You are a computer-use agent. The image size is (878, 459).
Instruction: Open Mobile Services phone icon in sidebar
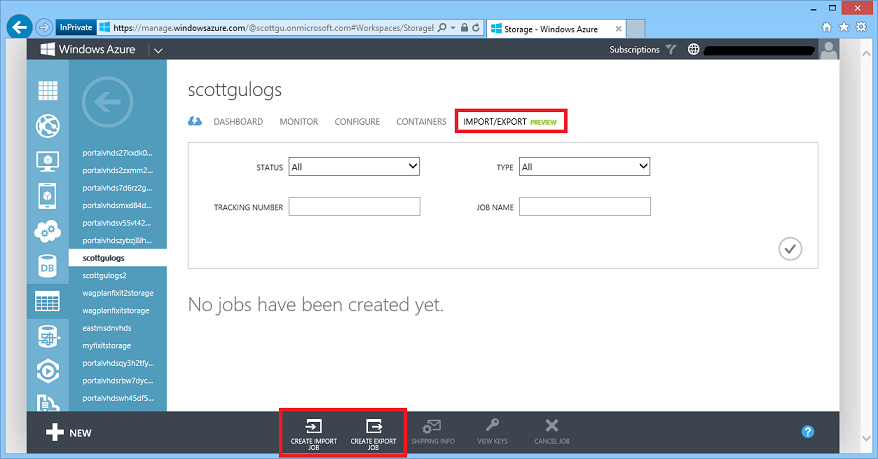[48, 196]
